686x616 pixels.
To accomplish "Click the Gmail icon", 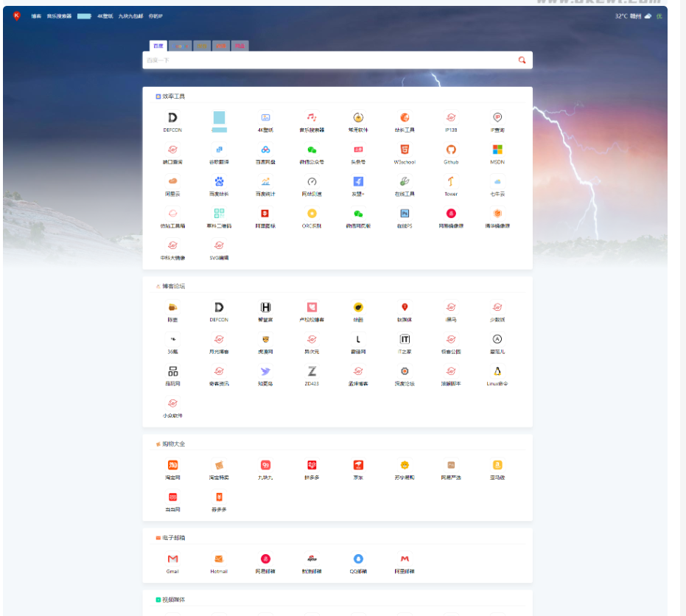I will (x=172, y=559).
